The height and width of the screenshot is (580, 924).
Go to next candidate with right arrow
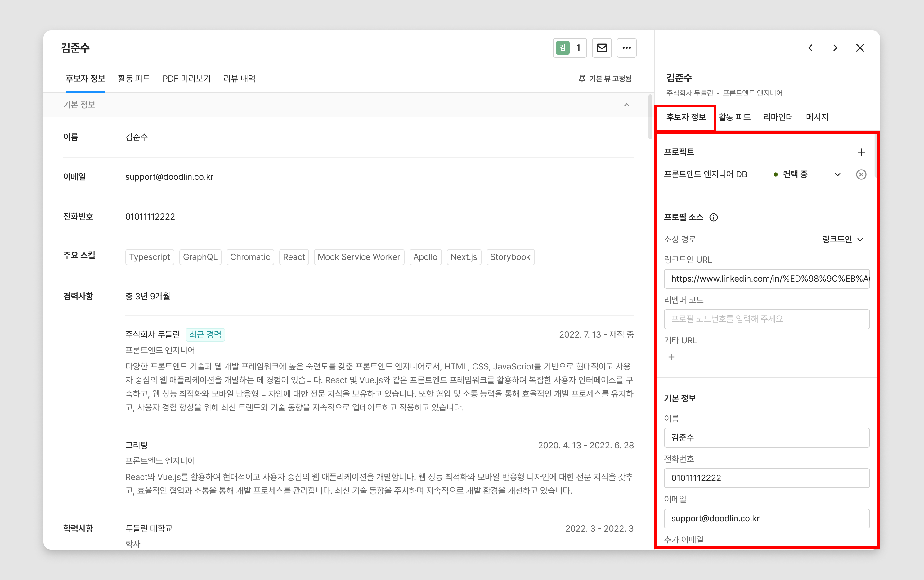click(x=835, y=48)
